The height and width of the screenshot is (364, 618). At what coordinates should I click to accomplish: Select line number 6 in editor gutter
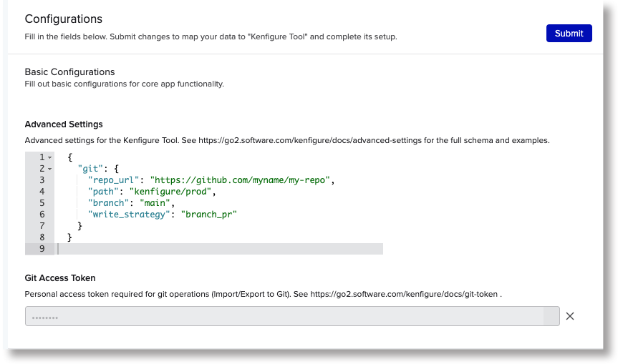tap(42, 215)
